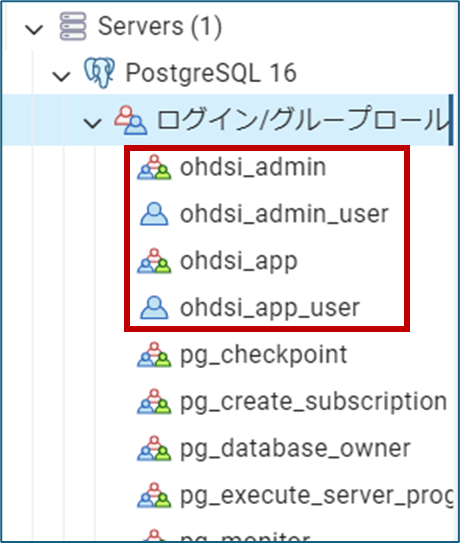460x543 pixels.
Task: Select the pg_checkpoint role
Action: pyautogui.click(x=264, y=355)
